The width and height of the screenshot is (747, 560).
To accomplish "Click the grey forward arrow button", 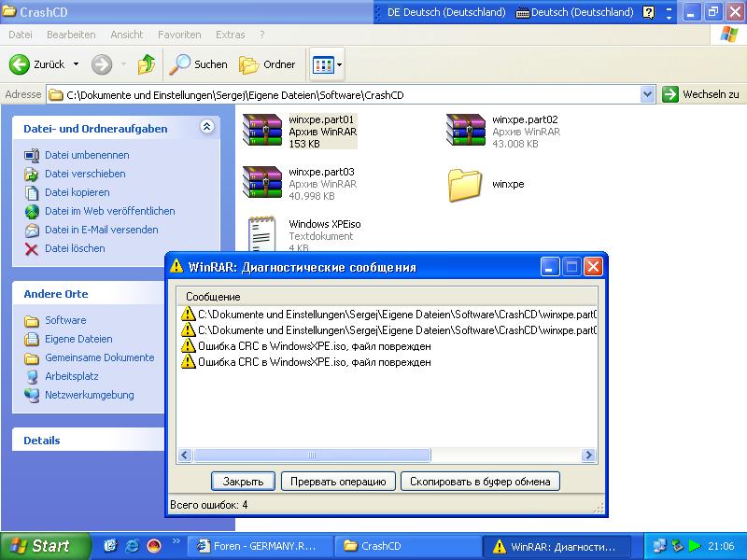I will [102, 64].
